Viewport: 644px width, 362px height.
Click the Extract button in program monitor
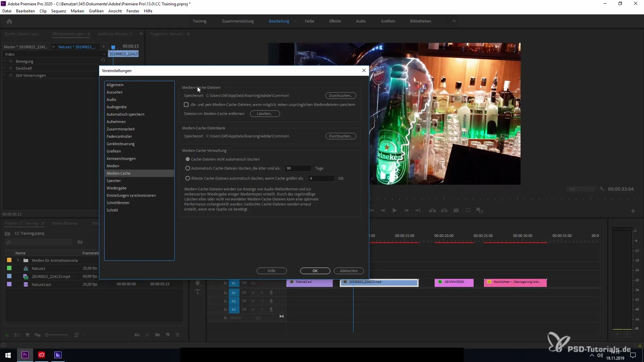[444, 210]
